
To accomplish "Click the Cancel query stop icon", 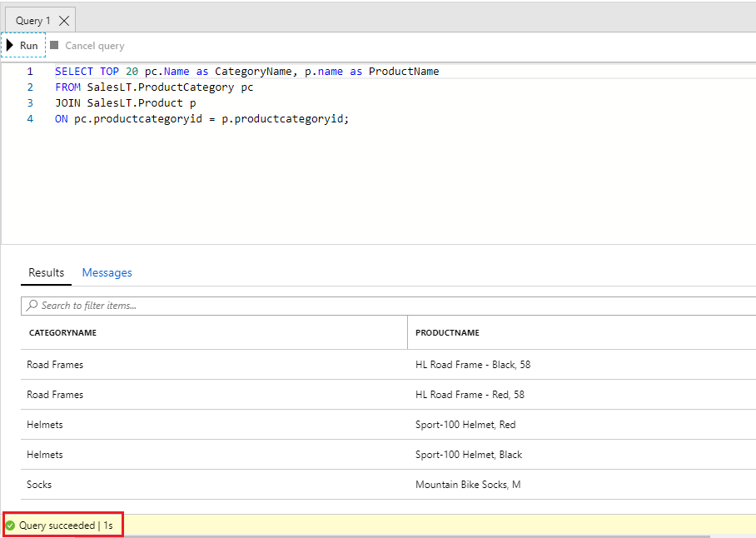I will click(x=53, y=46).
